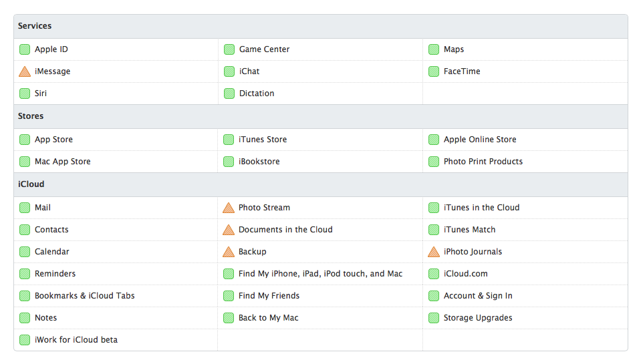
Task: Click the green status icon beside FaceTime
Action: click(434, 71)
